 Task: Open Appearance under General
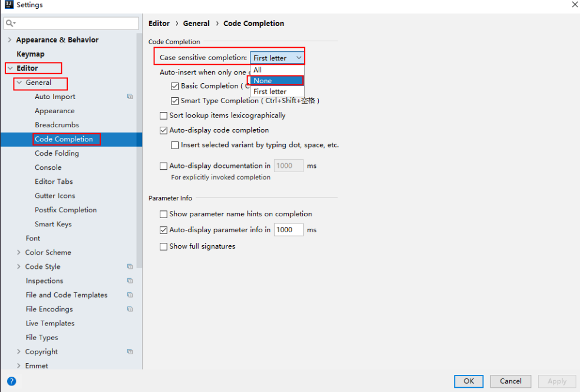point(55,111)
